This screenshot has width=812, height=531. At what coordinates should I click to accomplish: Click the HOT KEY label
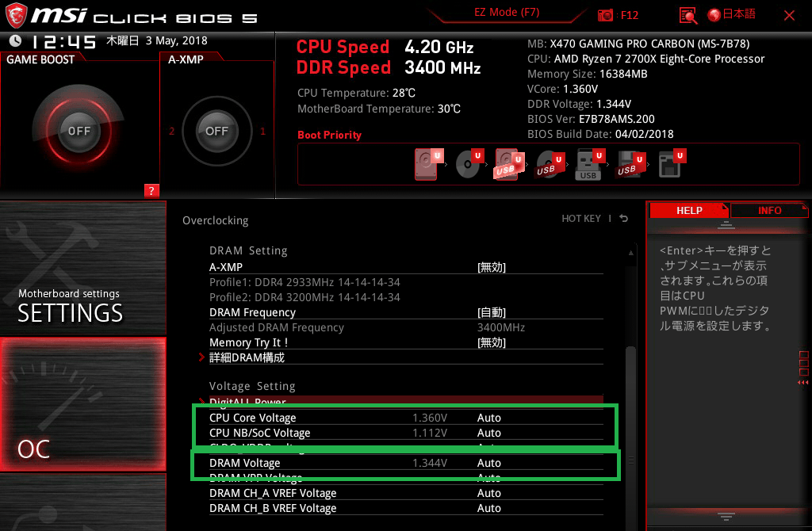click(x=581, y=219)
